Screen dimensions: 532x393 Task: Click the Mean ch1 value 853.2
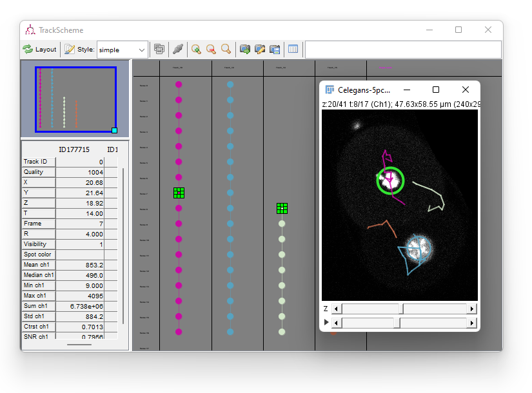(80, 265)
